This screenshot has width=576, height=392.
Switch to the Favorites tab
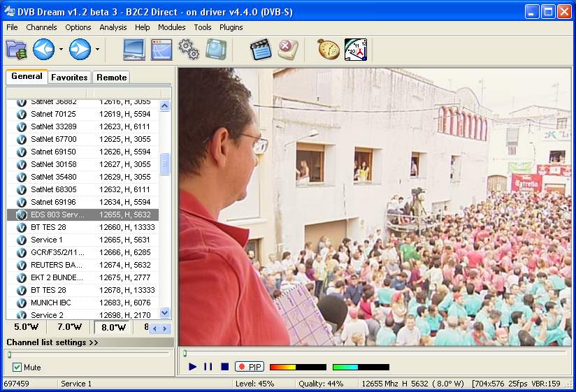pos(69,78)
